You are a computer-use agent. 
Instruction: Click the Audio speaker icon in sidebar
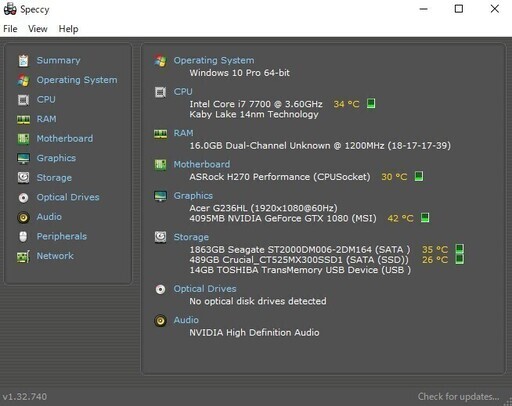pos(23,217)
